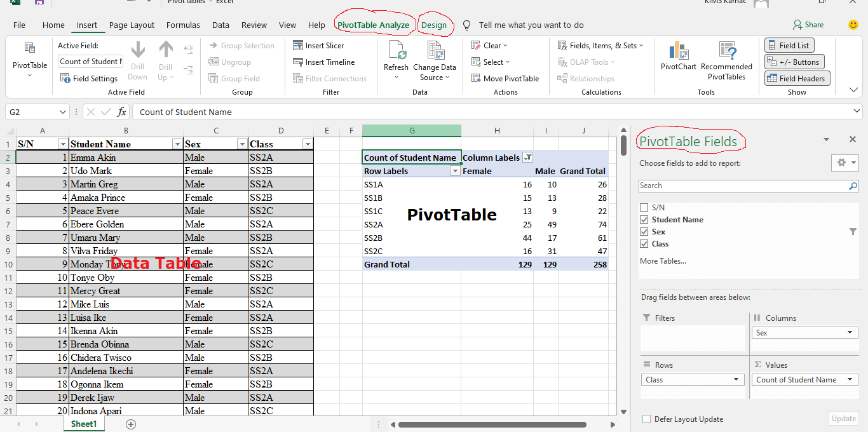Click the More Tables link
868x432 pixels.
pyautogui.click(x=663, y=261)
